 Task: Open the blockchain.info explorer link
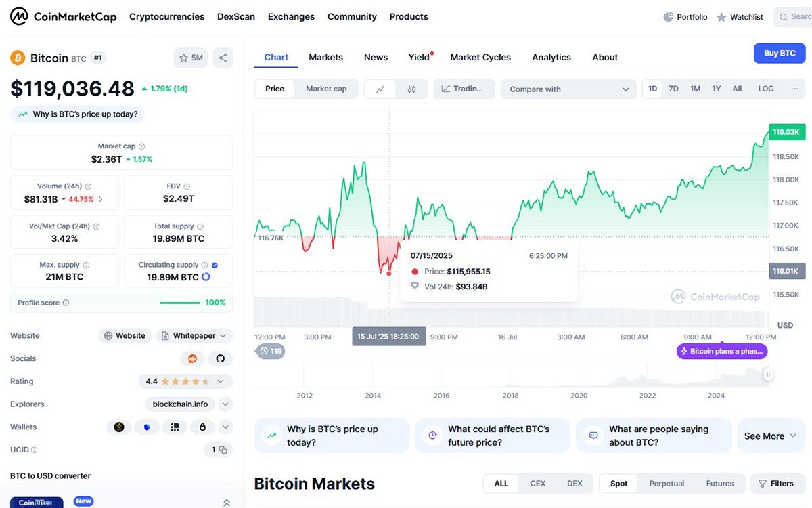point(180,404)
